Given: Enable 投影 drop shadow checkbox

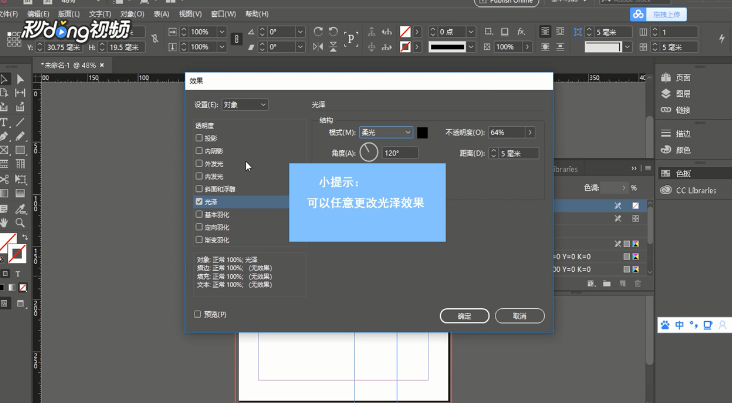Looking at the screenshot, I should point(199,138).
